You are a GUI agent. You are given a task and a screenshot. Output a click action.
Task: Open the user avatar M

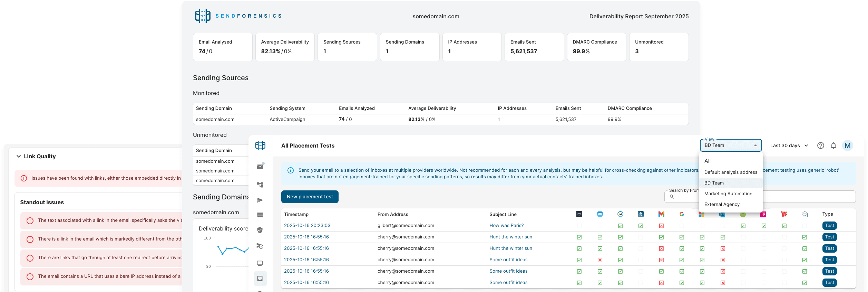pos(847,145)
